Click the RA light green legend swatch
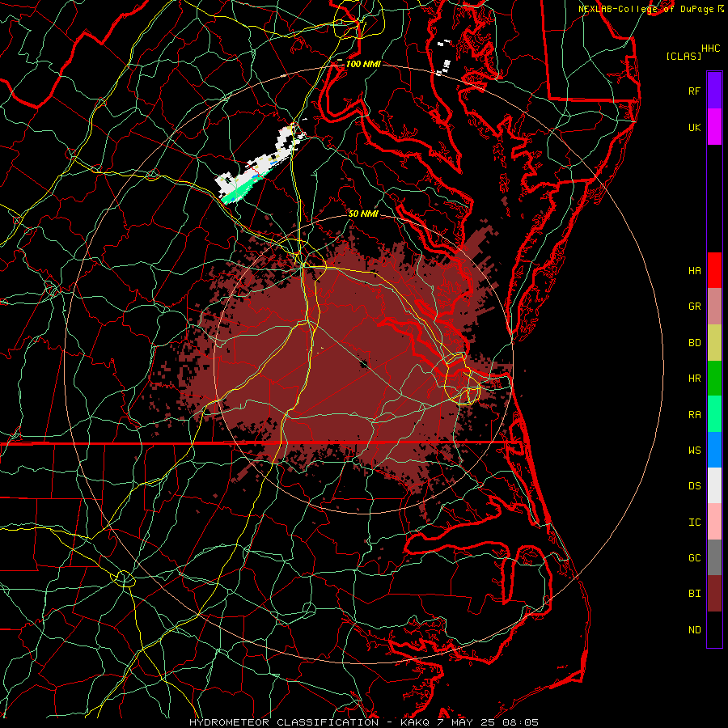 714,414
